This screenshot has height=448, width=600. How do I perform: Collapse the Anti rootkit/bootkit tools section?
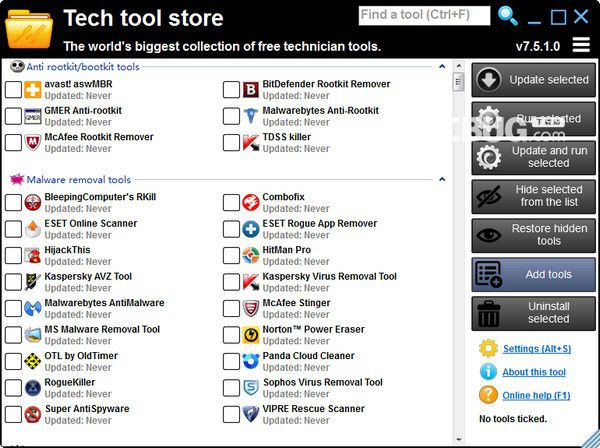coord(442,67)
